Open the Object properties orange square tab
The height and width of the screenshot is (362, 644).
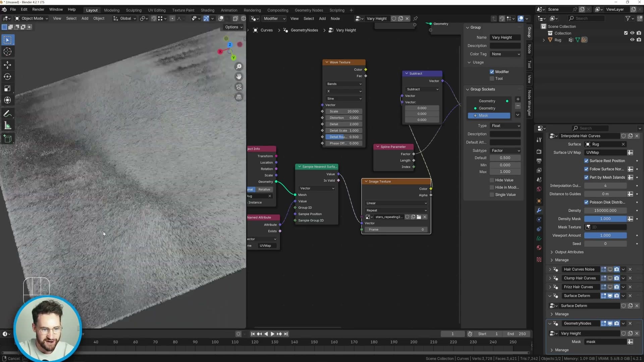(539, 201)
